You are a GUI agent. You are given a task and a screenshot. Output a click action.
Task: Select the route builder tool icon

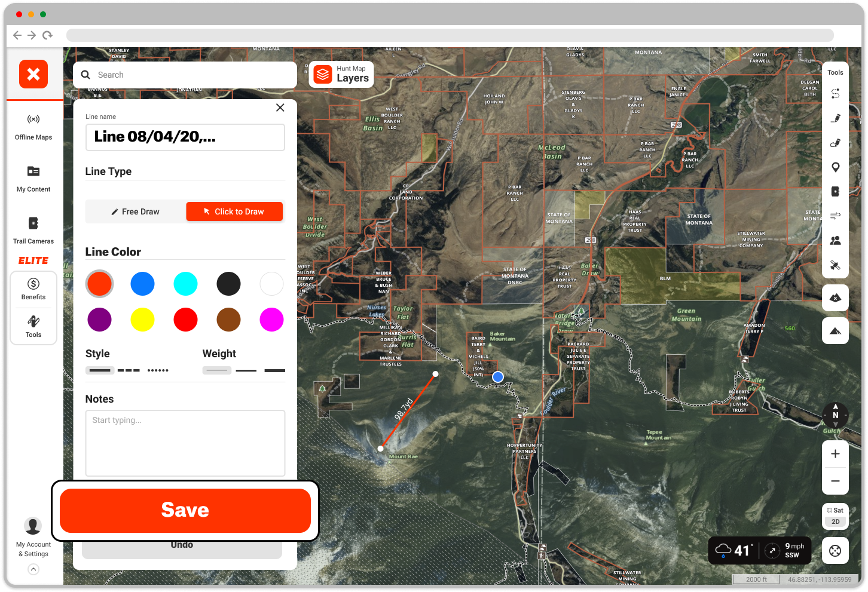835,94
